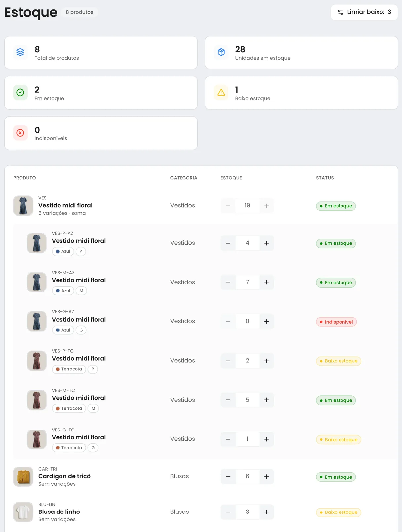Open the Limiar baixo threshold setting
The image size is (402, 532).
[x=364, y=12]
